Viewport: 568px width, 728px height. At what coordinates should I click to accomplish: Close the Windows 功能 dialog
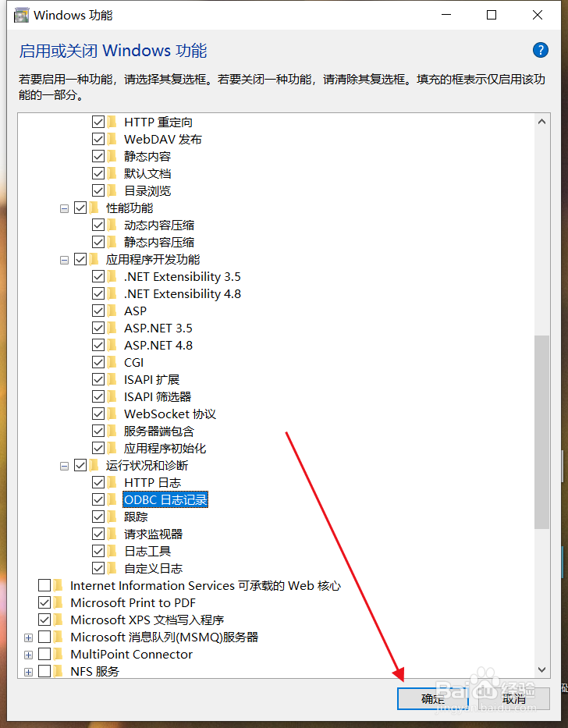pyautogui.click(x=538, y=15)
